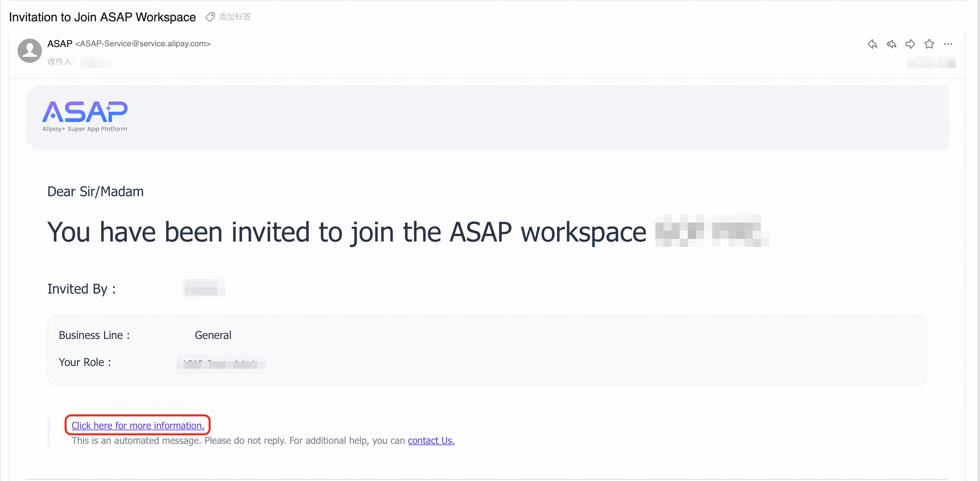
Task: Star the ASAP Workspace invitation email
Action: click(929, 44)
